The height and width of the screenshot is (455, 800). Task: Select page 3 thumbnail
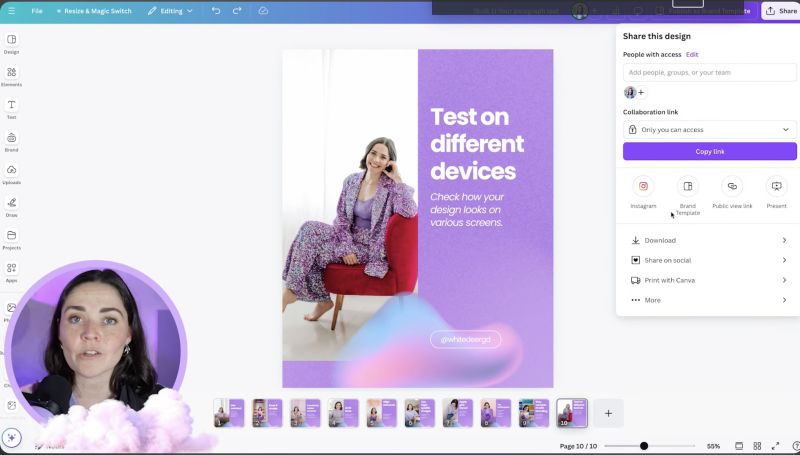coord(305,413)
